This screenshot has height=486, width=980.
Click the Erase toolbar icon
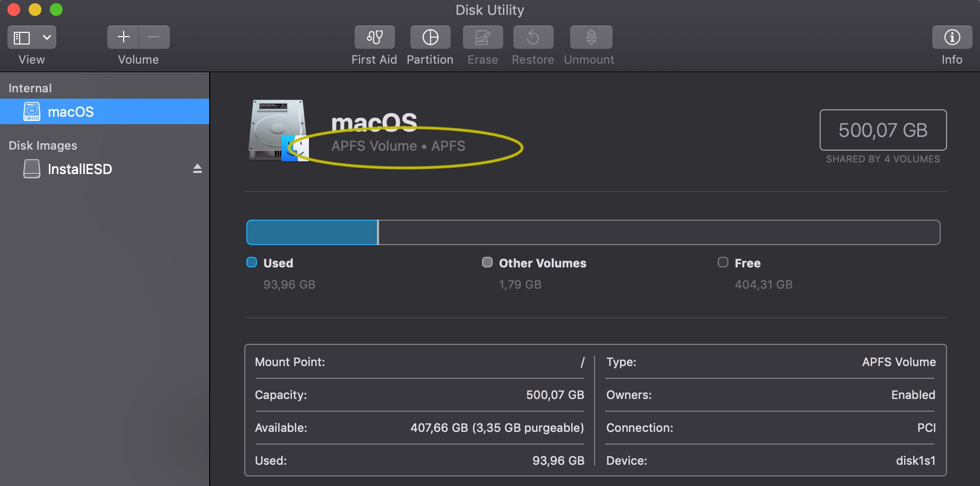(483, 37)
